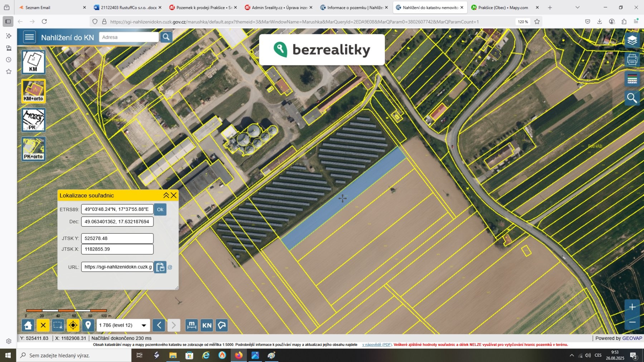Select the KM cadastral map layer
The height and width of the screenshot is (362, 644).
coord(33,62)
